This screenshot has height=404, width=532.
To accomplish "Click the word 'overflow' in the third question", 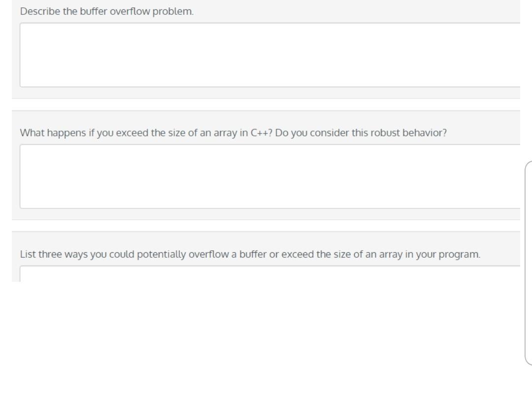I will (x=208, y=254).
